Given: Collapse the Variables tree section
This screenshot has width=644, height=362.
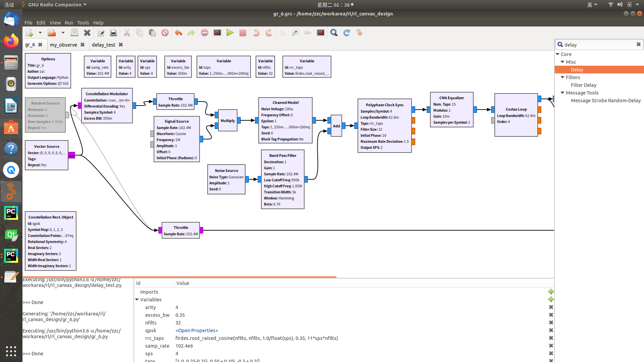Looking at the screenshot, I should pyautogui.click(x=137, y=299).
